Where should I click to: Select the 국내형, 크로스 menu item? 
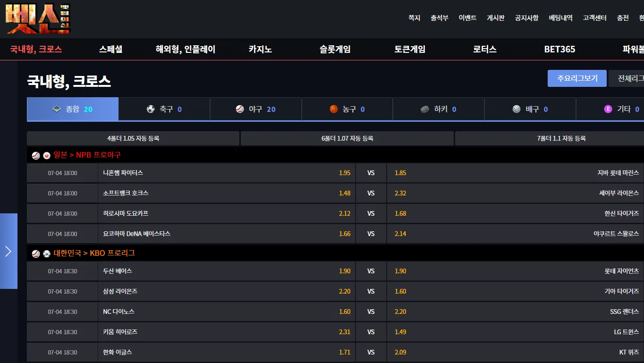[x=36, y=49]
